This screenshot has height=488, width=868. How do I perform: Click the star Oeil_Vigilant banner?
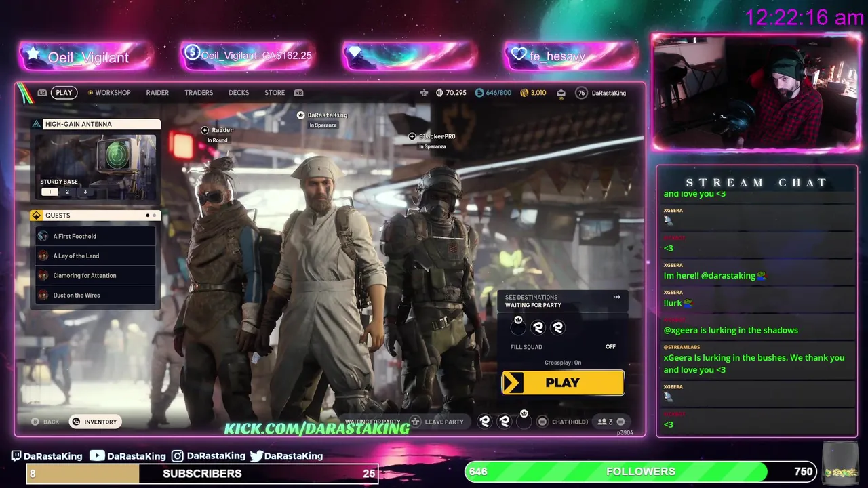[x=85, y=57]
